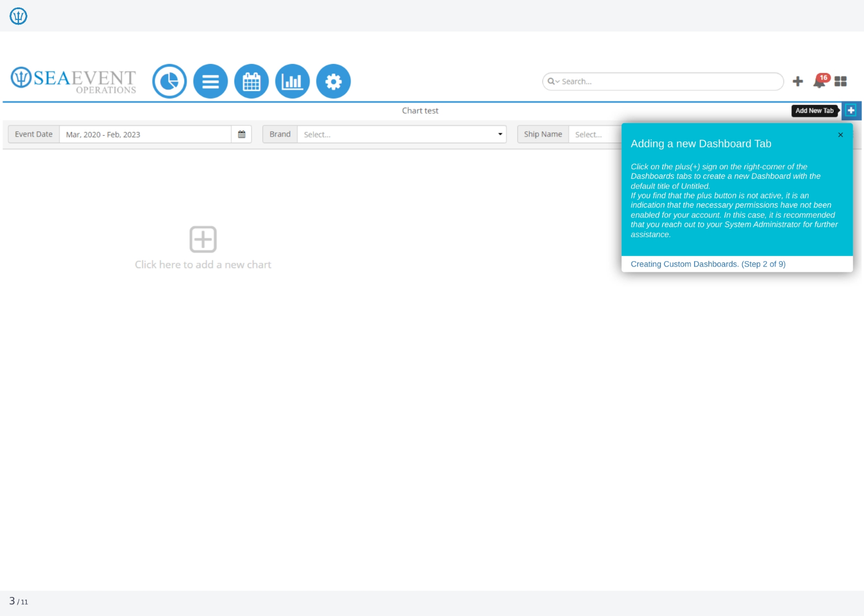Open the search magnifier options dropdown
The height and width of the screenshot is (616, 864).
[553, 82]
